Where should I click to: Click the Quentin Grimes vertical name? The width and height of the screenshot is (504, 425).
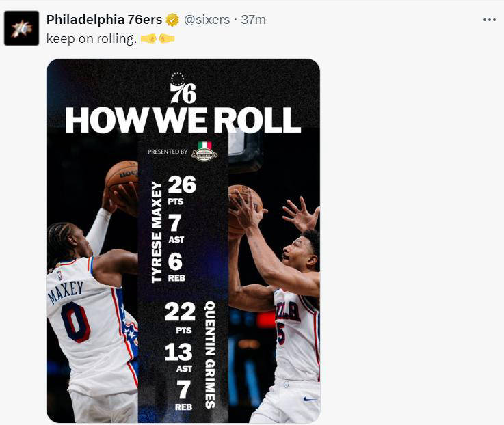210,354
